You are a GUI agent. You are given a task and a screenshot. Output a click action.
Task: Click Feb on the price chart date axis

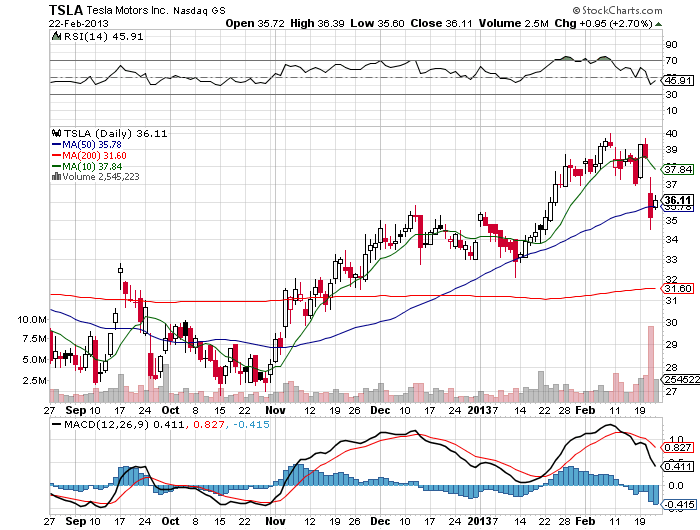tap(585, 410)
